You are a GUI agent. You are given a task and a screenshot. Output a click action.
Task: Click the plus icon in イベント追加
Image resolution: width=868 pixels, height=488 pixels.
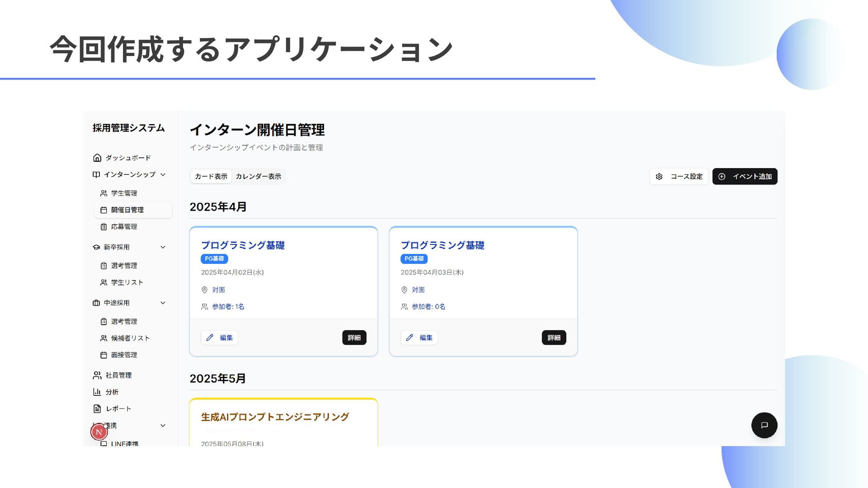pyautogui.click(x=722, y=177)
